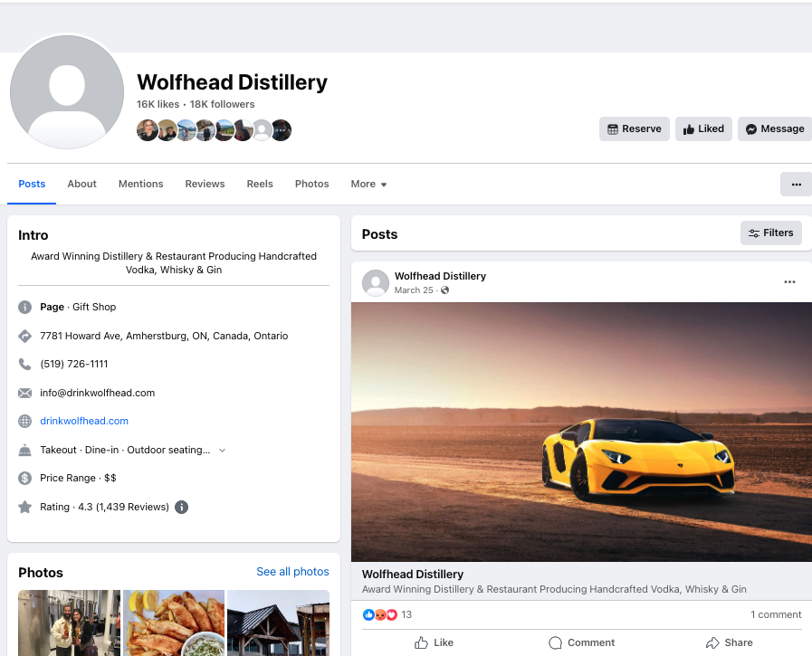Open the building exterior photo
812x656 pixels.
coord(278,623)
